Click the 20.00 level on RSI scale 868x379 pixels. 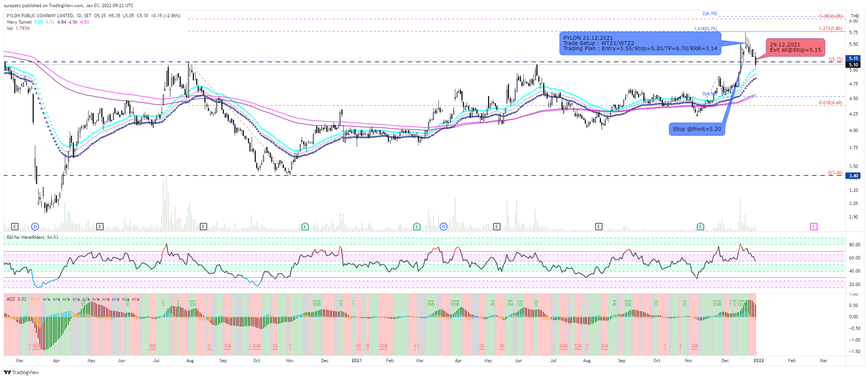[854, 285]
